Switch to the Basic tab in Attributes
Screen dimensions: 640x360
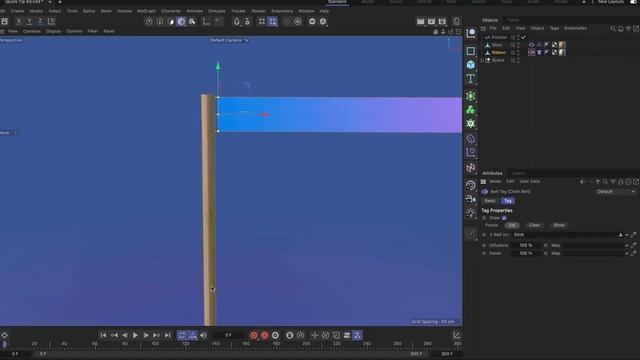click(489, 201)
